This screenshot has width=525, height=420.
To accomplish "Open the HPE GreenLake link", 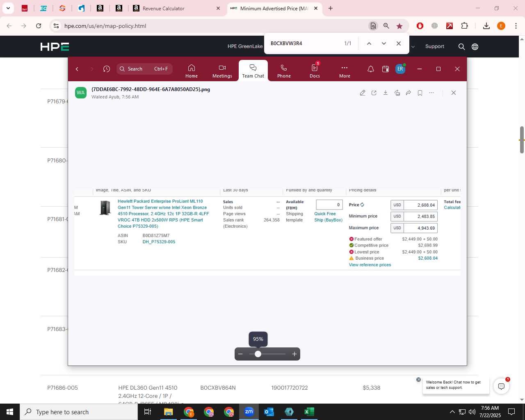I will click(x=245, y=46).
